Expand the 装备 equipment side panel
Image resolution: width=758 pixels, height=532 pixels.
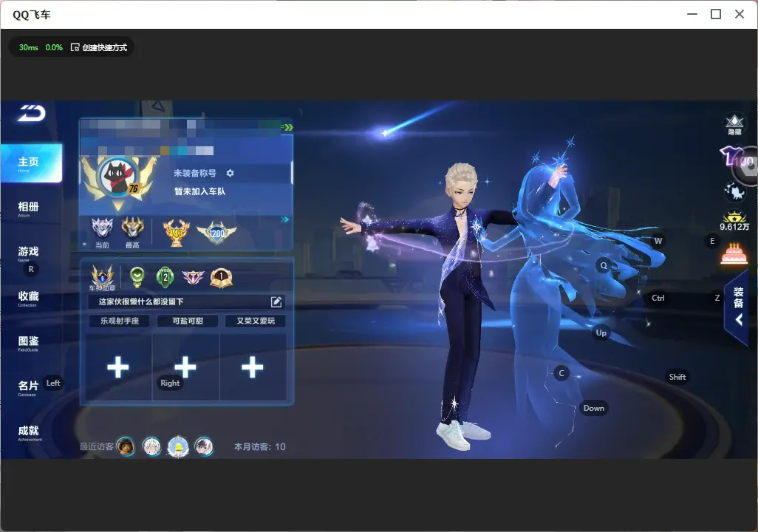[x=738, y=306]
